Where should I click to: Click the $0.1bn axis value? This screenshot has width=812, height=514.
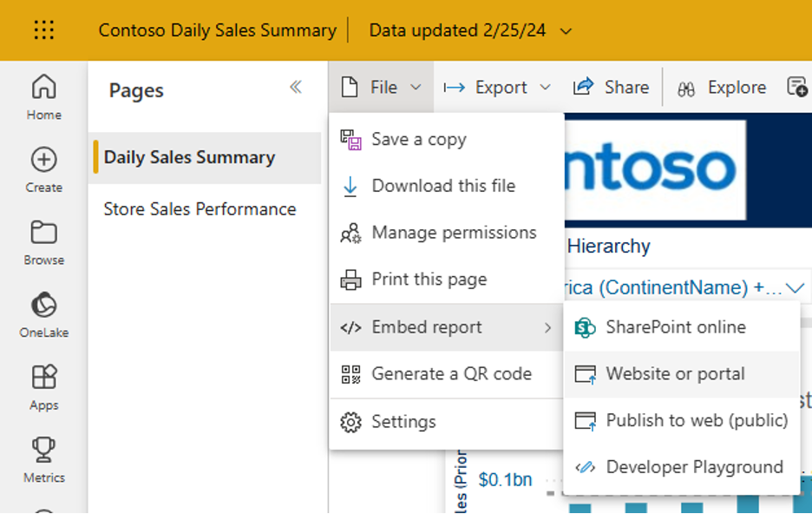point(505,480)
